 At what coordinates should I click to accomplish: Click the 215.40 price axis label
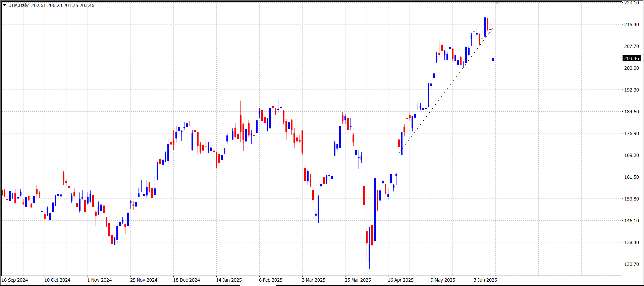pos(631,24)
